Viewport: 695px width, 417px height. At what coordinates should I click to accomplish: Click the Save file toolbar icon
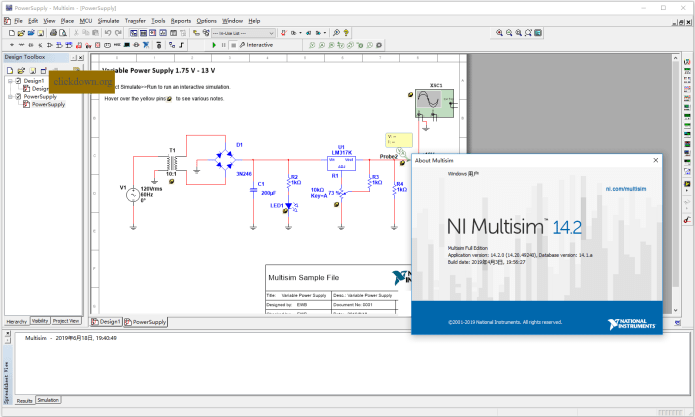click(39, 32)
